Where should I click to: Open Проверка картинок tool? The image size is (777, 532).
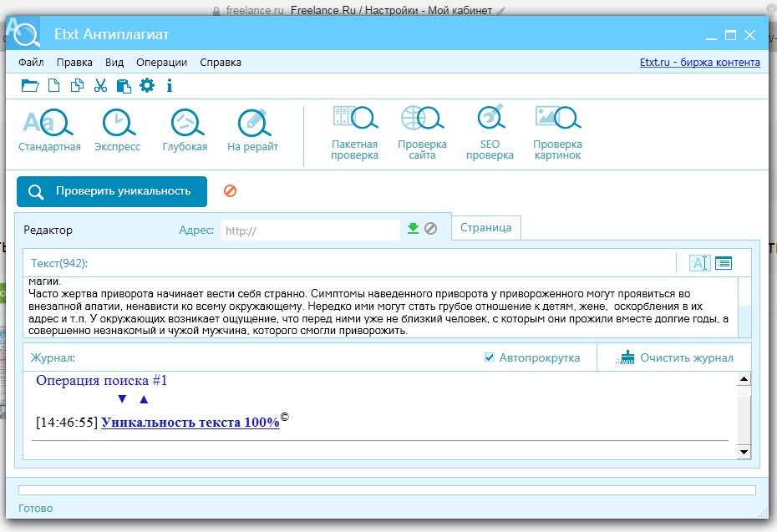[x=557, y=133]
